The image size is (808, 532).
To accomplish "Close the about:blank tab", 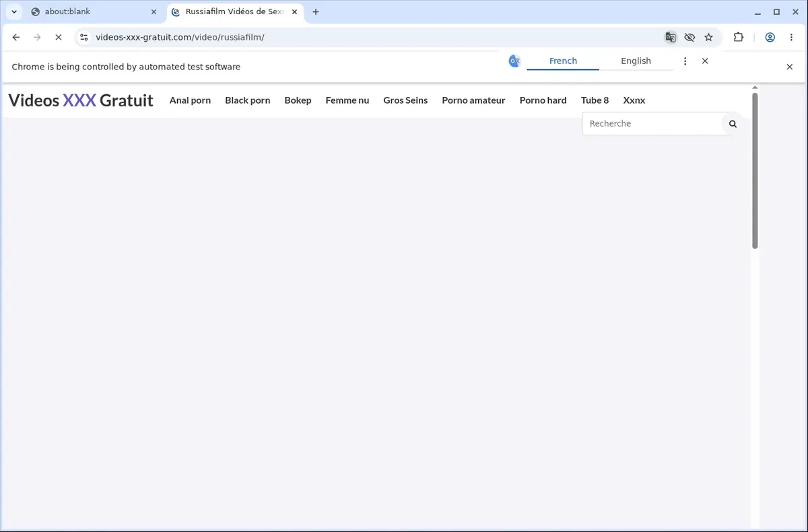I will pyautogui.click(x=153, y=11).
